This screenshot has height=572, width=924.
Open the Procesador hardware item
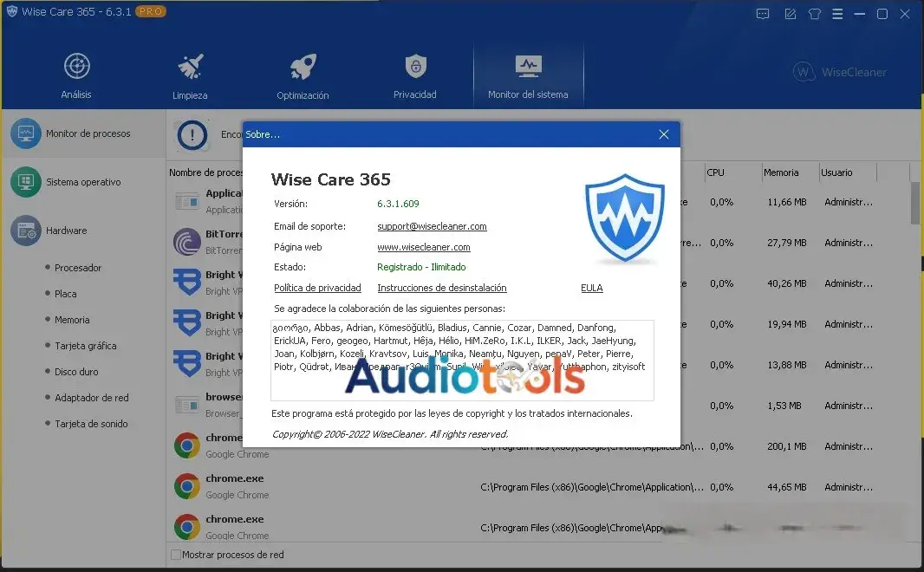[x=78, y=268]
